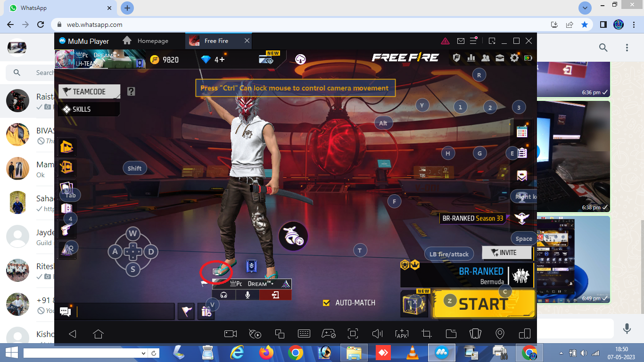
Task: Open the diamond top-up counter
Action: click(213, 59)
